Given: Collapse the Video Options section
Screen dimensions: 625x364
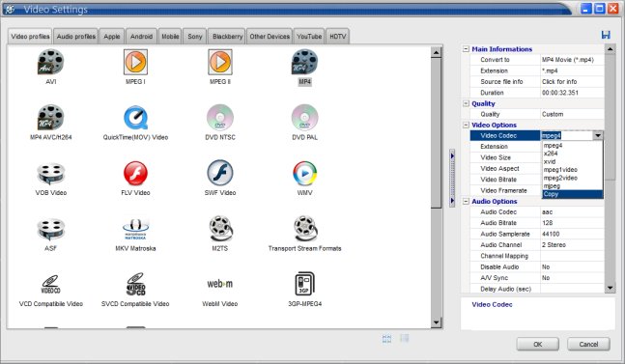Looking at the screenshot, I should [466, 126].
